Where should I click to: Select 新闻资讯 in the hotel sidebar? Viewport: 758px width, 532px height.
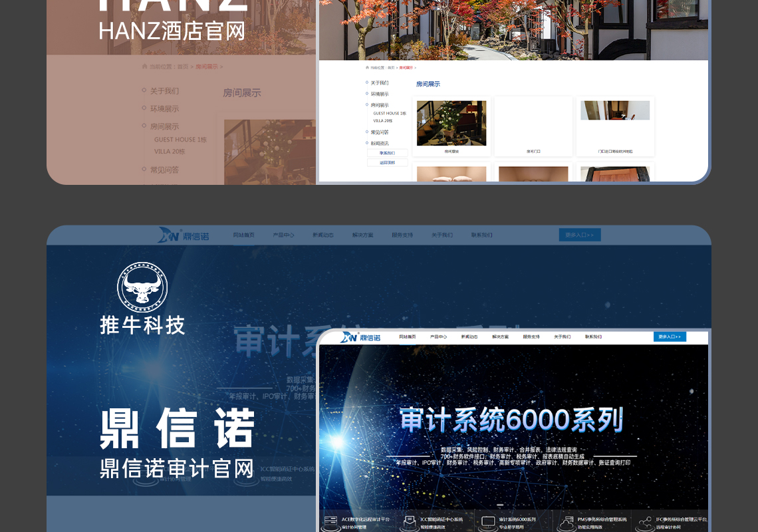coord(380,143)
